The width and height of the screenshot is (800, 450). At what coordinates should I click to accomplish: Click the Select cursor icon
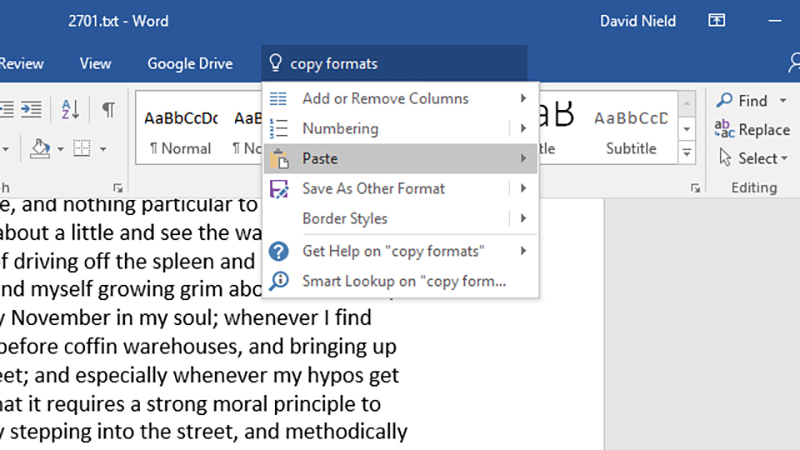click(725, 158)
